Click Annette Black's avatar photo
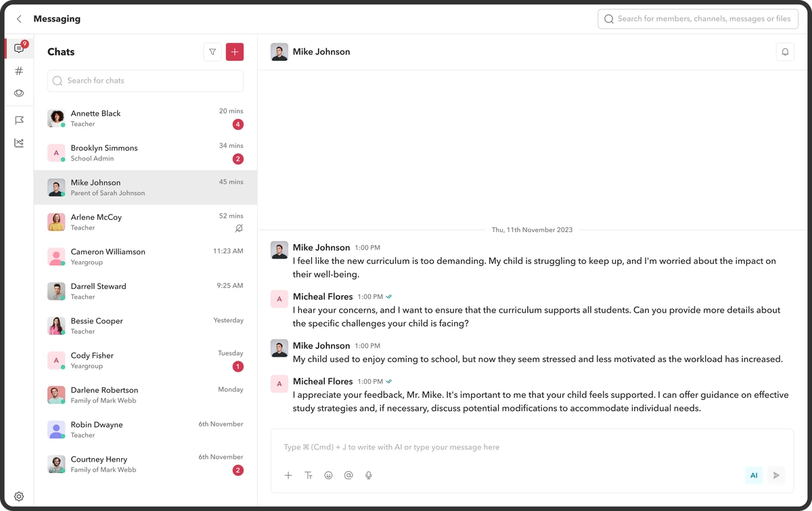 pos(56,118)
